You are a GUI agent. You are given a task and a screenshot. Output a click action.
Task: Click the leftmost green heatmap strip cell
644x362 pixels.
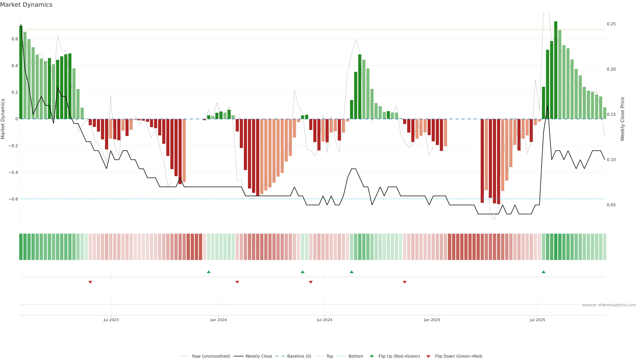(21, 247)
